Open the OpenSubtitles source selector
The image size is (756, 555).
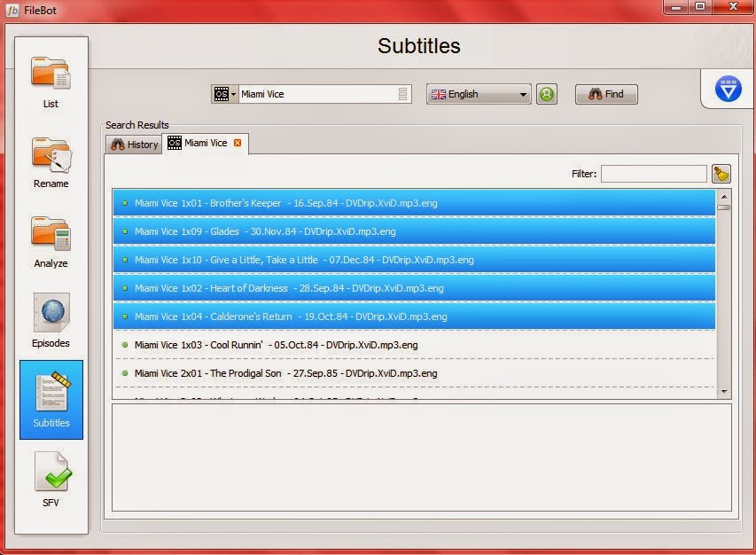(225, 94)
